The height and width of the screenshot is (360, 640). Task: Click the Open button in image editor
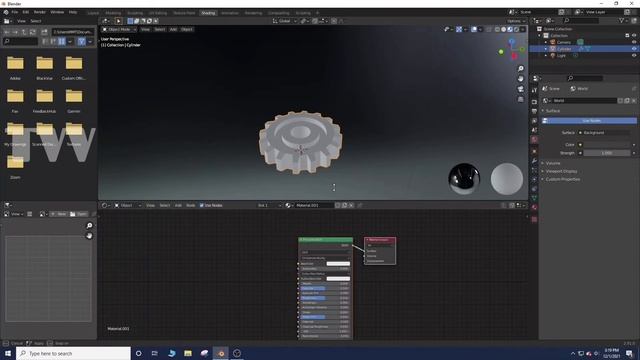(x=79, y=214)
